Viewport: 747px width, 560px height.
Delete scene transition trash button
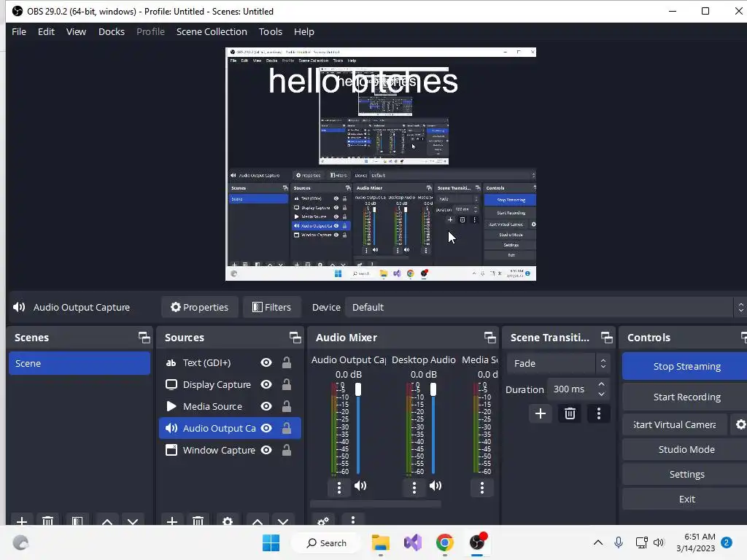coord(570,413)
